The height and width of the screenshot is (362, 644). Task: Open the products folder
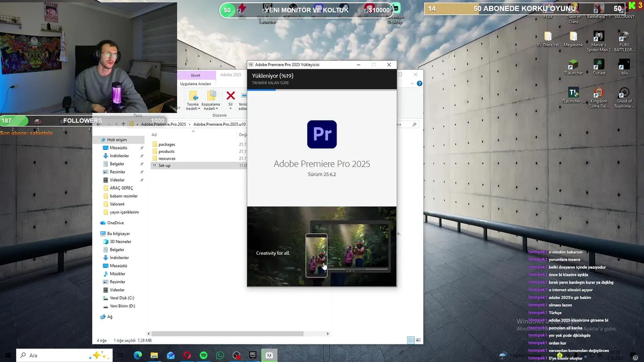(163, 151)
